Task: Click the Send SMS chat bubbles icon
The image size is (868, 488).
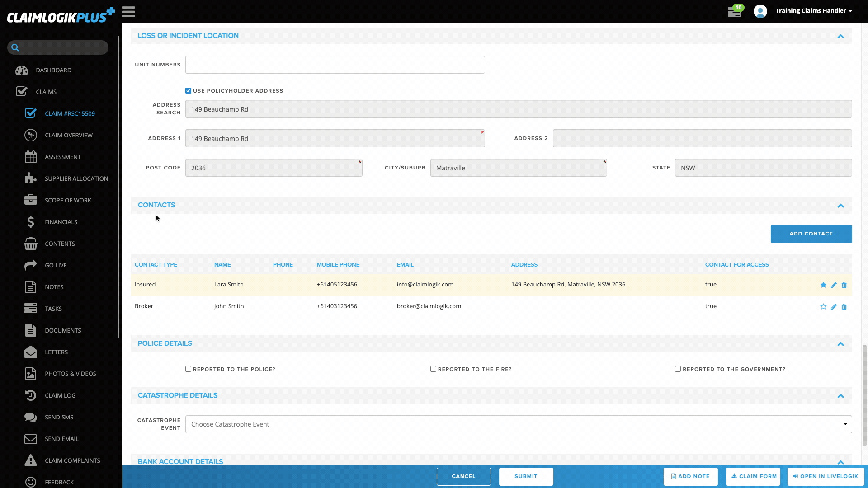Action: point(31,417)
